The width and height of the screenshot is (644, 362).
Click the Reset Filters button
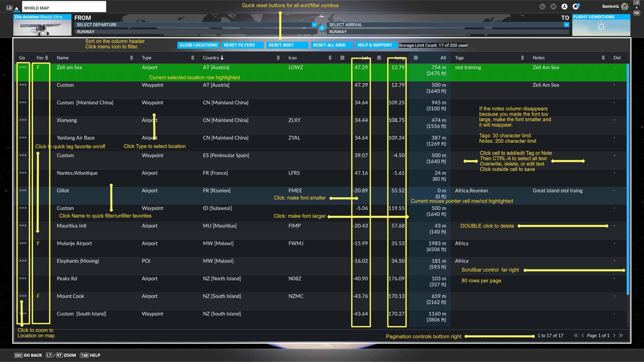point(239,45)
